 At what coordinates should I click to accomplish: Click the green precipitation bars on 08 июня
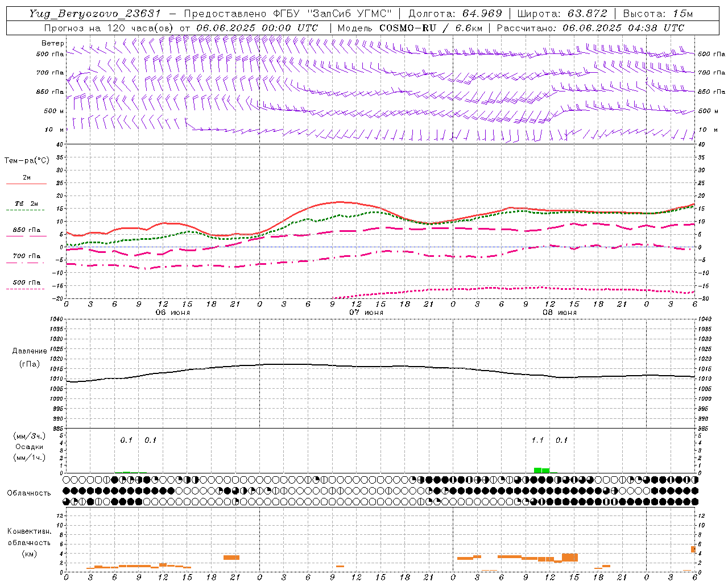(x=541, y=470)
